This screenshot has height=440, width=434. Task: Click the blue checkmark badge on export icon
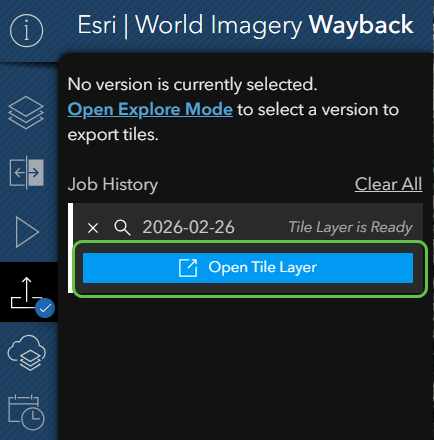tap(45, 308)
